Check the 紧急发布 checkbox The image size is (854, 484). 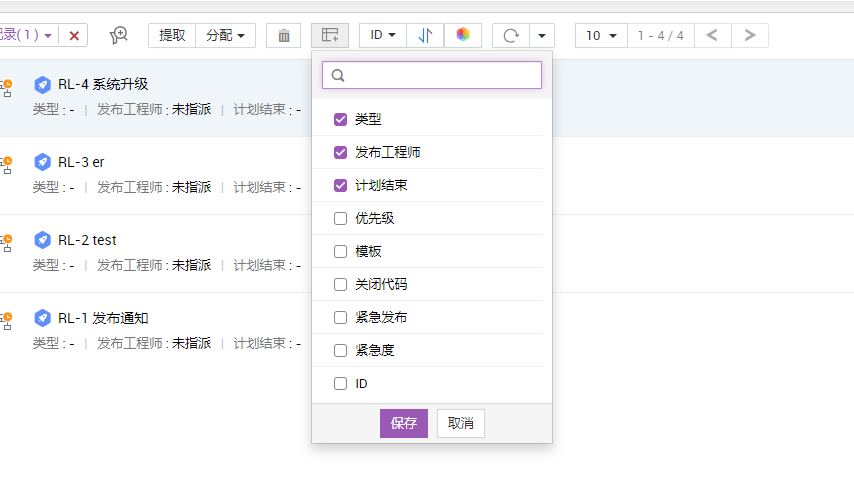click(340, 318)
